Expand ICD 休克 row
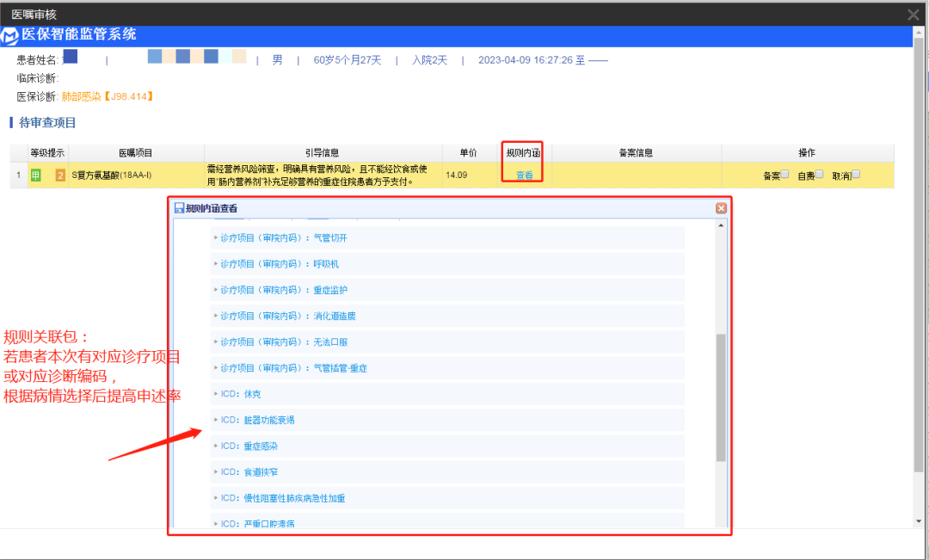The height and width of the screenshot is (560, 929). click(x=447, y=394)
